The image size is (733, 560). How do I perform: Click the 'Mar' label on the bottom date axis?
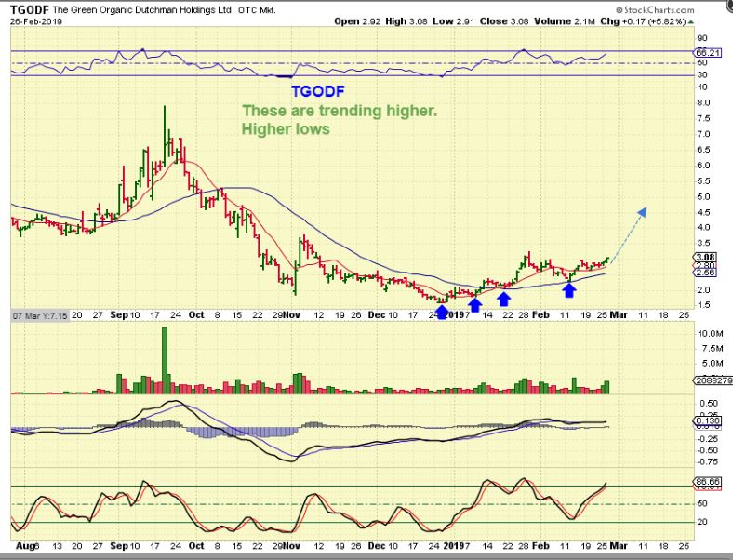click(619, 546)
